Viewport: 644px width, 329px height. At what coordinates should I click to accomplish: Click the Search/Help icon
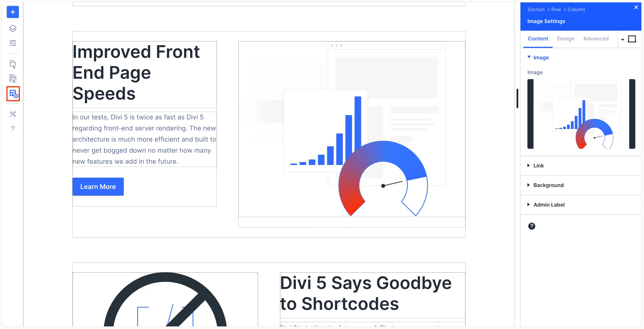tap(13, 129)
